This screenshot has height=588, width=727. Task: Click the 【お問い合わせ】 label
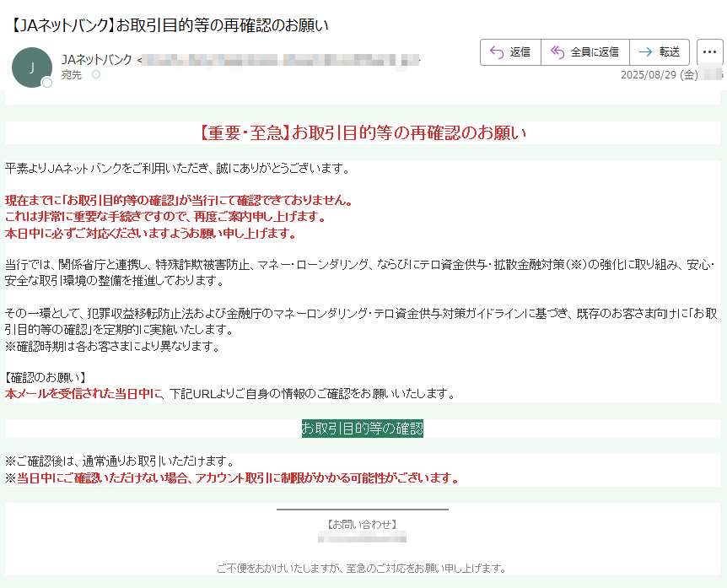pyautogui.click(x=363, y=524)
